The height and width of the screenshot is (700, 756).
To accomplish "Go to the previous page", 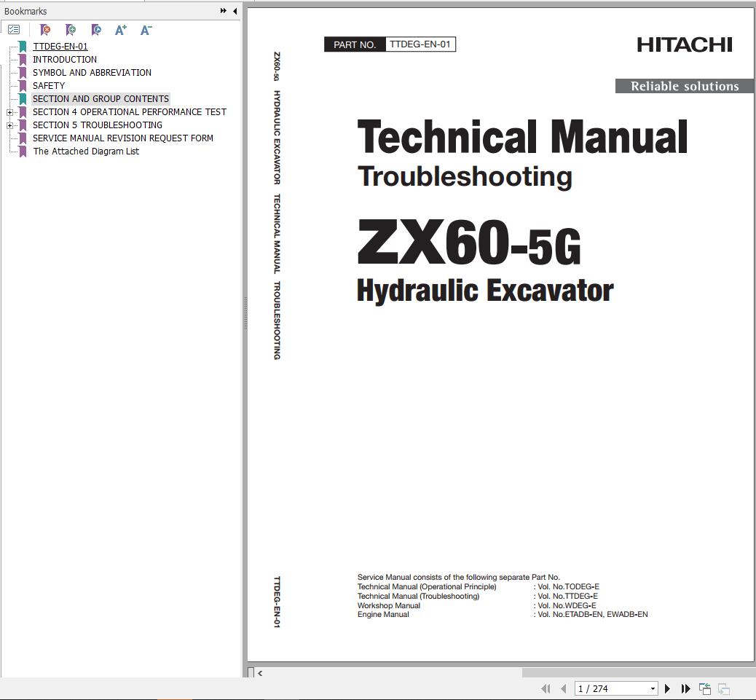I will (x=564, y=688).
